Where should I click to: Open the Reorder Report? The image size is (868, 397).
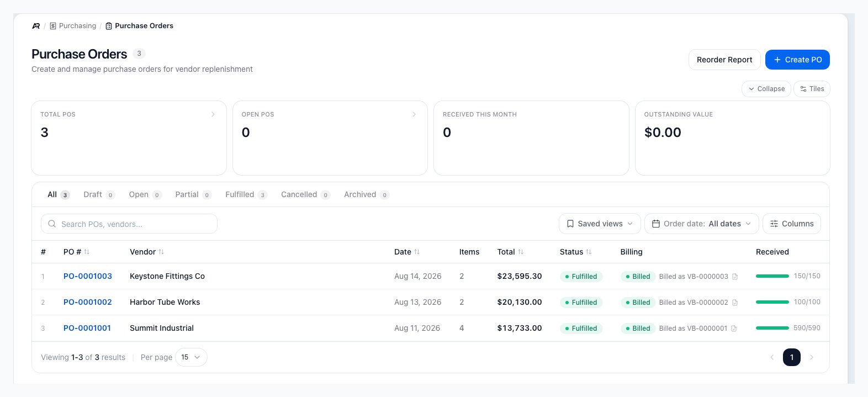(x=724, y=60)
